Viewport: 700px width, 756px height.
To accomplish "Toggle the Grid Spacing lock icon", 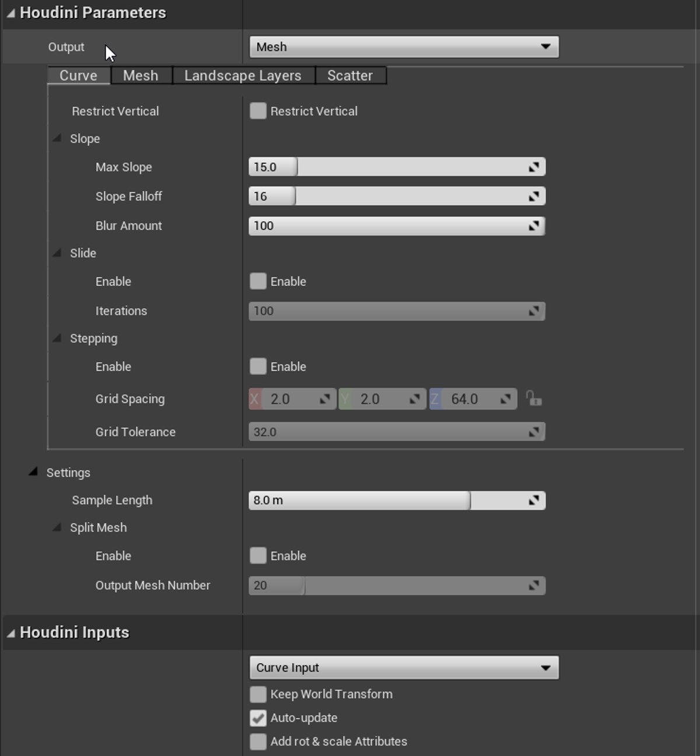I will pos(533,398).
